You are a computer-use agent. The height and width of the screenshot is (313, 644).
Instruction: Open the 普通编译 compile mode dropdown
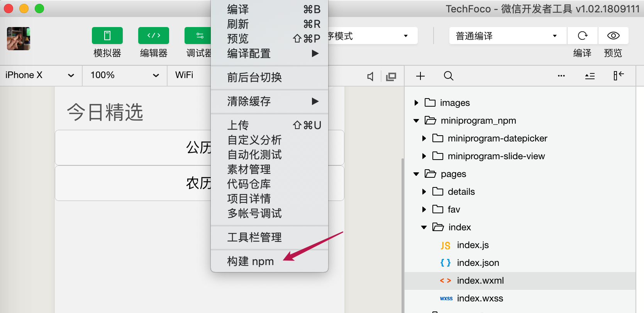(x=508, y=36)
